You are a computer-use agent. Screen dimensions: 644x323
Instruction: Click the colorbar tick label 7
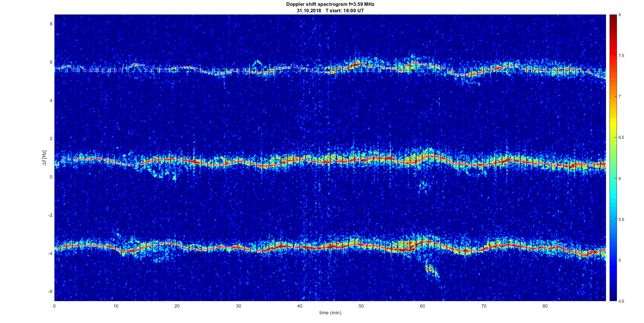(x=620, y=97)
